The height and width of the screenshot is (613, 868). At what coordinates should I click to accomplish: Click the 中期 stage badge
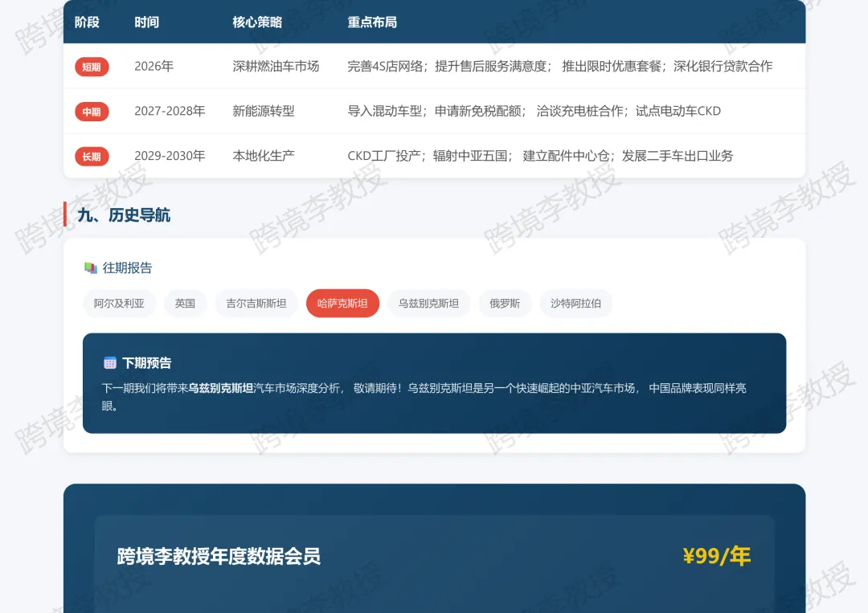(92, 112)
